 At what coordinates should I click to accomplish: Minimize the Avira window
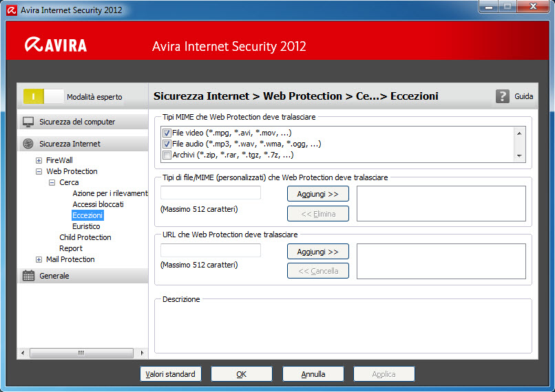tap(489, 6)
